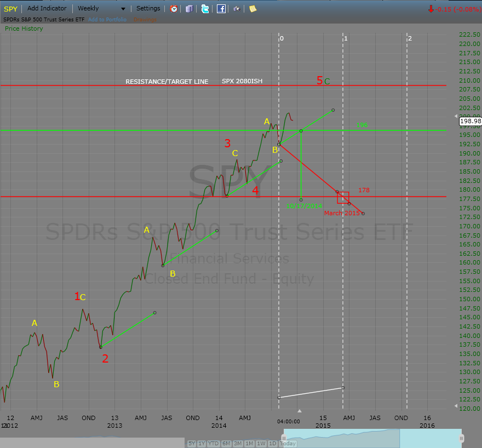This screenshot has height=448, width=482.
Task: Select the YTD range button
Action: click(x=213, y=444)
